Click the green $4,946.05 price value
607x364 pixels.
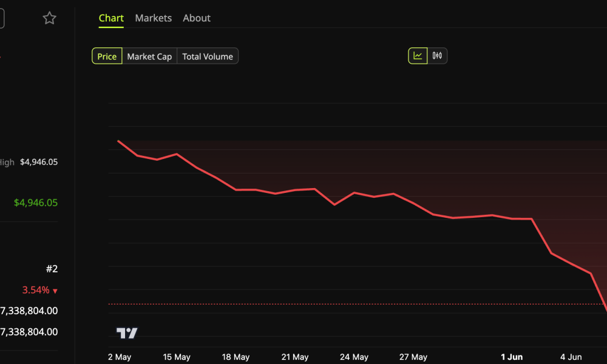coord(36,203)
